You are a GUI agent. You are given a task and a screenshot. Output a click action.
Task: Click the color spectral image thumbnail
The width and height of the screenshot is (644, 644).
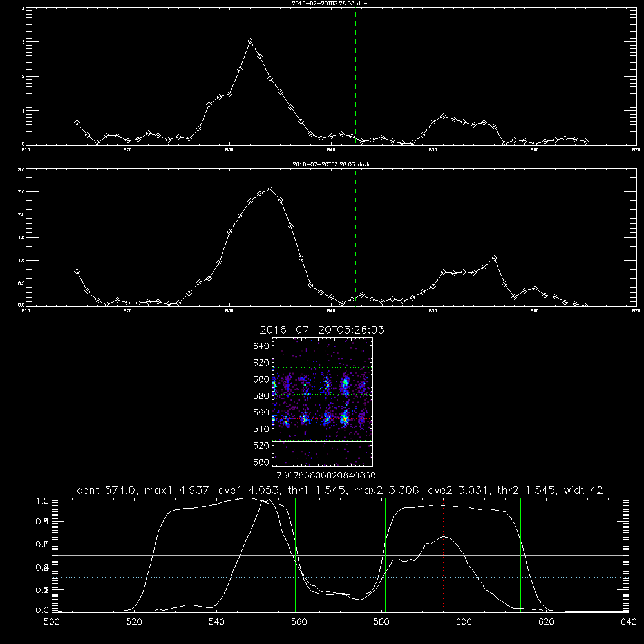pyautogui.click(x=322, y=402)
